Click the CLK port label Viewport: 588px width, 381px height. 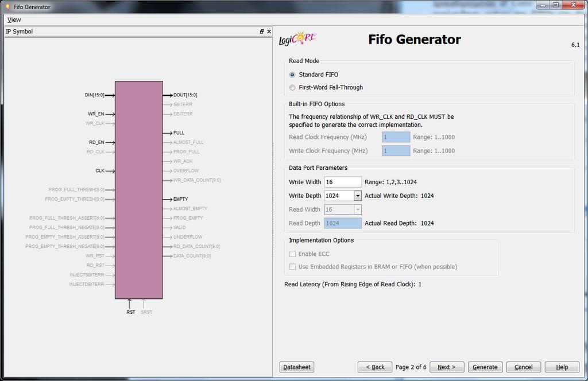point(100,171)
